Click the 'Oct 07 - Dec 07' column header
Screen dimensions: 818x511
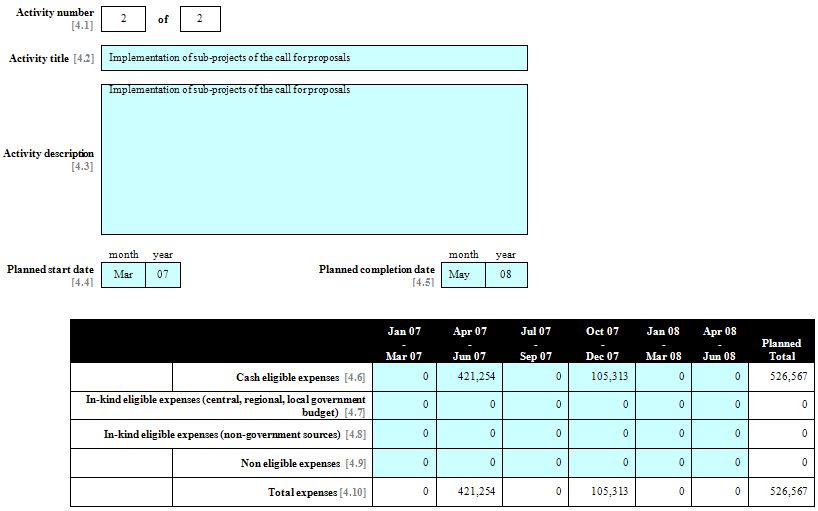(603, 343)
